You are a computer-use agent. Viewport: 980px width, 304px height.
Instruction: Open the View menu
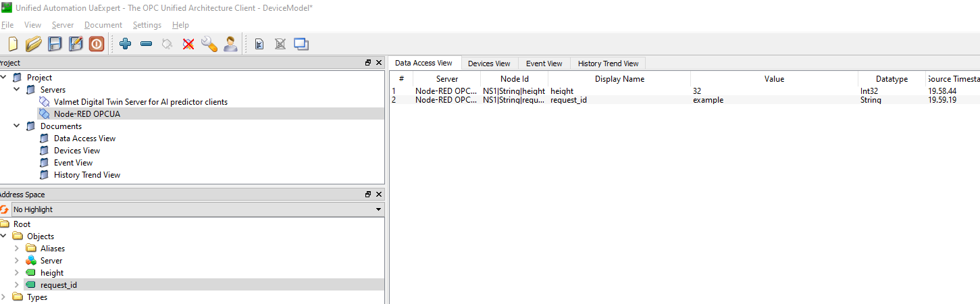click(32, 25)
